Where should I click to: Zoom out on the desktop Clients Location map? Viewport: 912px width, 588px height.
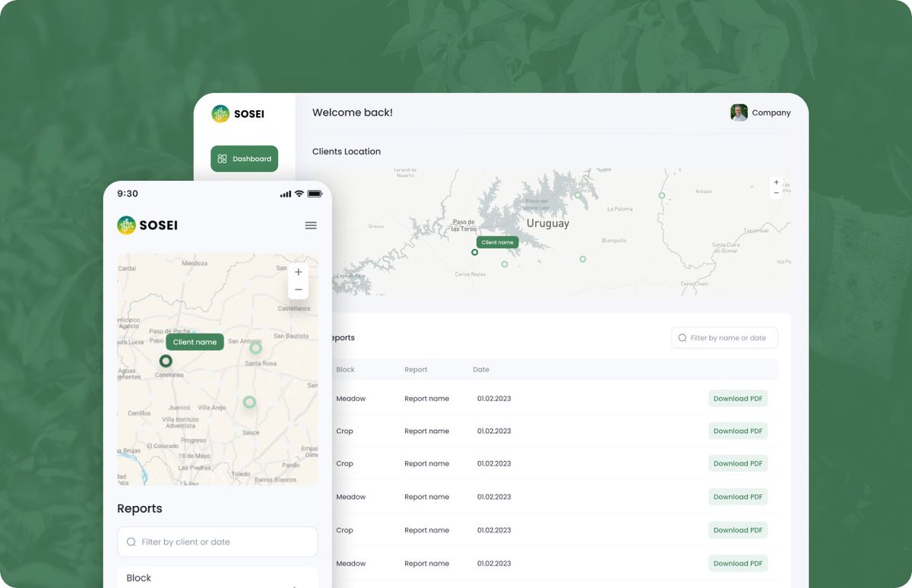[x=776, y=193]
